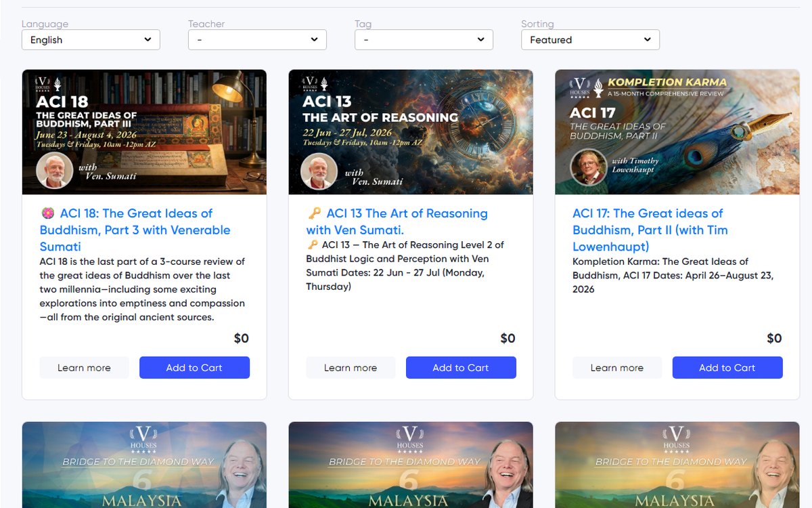Screen dimensions: 812x508
Task: Click the flower emoji before ACI 18 title
Action: (47, 213)
